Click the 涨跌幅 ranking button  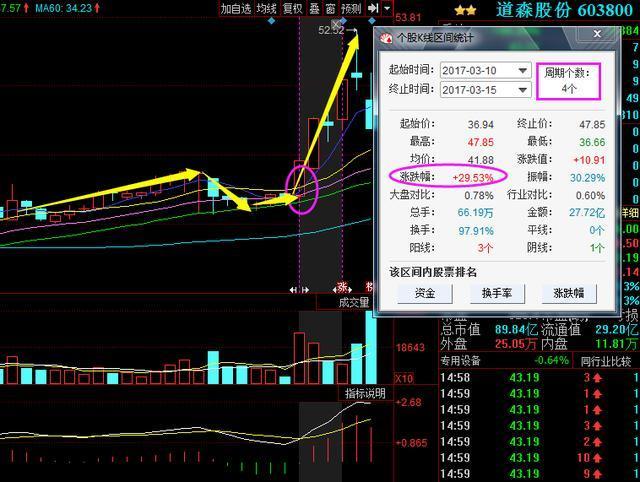click(x=568, y=294)
